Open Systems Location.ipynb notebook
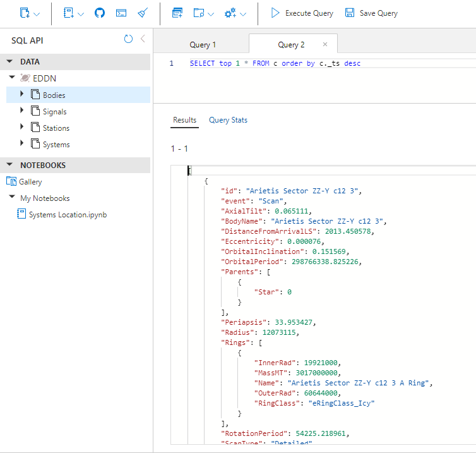The width and height of the screenshot is (476, 453). (x=68, y=214)
